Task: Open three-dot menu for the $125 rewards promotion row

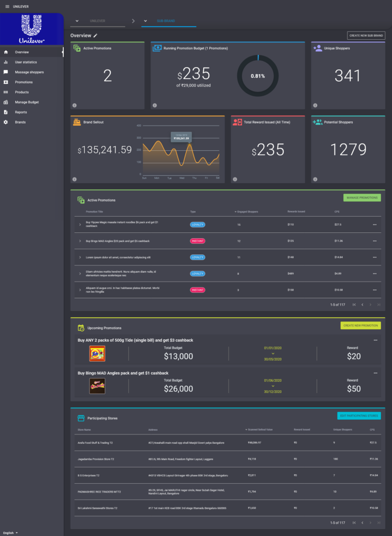Action: click(375, 241)
